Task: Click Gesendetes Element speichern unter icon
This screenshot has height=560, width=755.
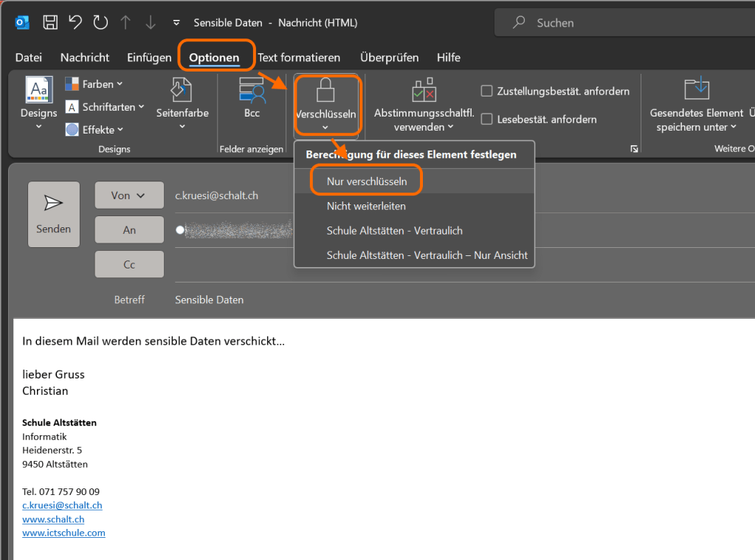Action: pyautogui.click(x=696, y=89)
